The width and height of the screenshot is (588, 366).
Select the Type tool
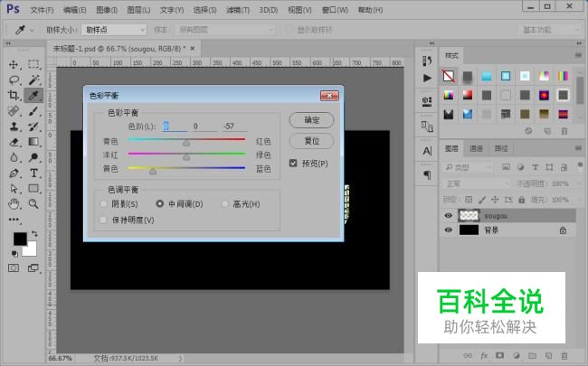(x=33, y=174)
